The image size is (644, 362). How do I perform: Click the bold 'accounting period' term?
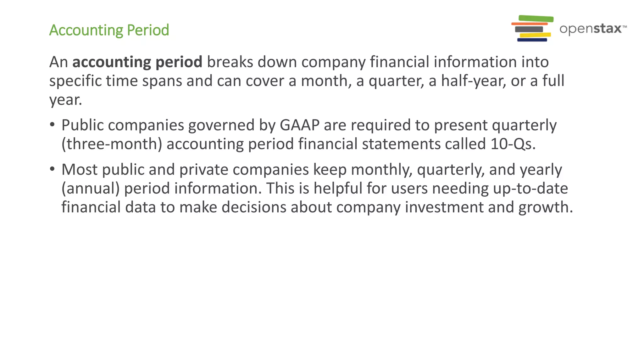click(137, 62)
